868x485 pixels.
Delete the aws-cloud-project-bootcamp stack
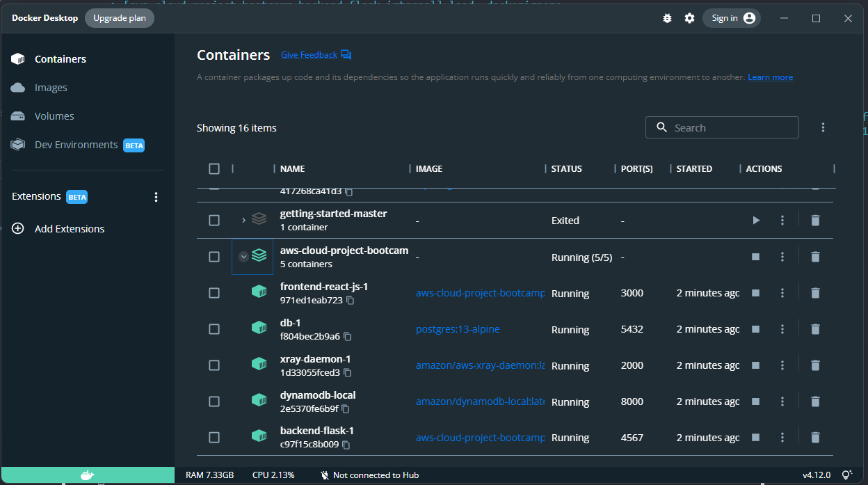[x=815, y=257]
